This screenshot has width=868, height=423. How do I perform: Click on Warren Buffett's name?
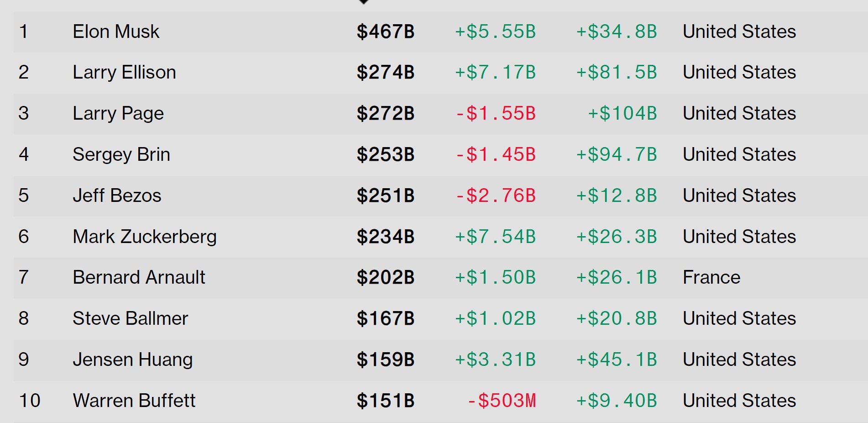[x=134, y=401]
